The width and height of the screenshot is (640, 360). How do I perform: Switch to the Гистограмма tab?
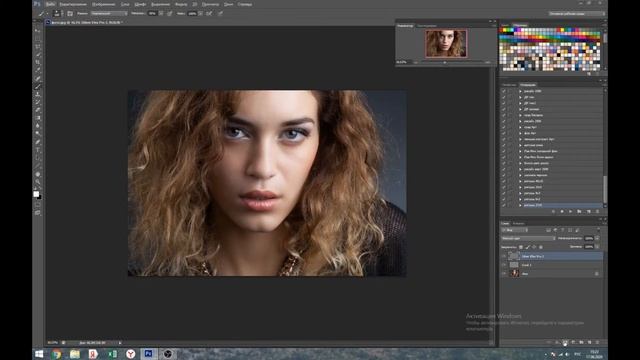pos(427,26)
